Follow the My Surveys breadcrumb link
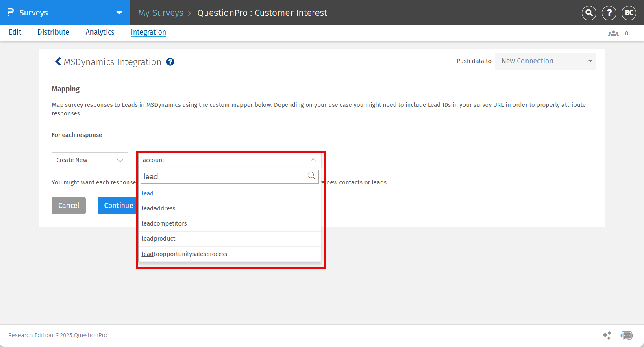 [161, 13]
